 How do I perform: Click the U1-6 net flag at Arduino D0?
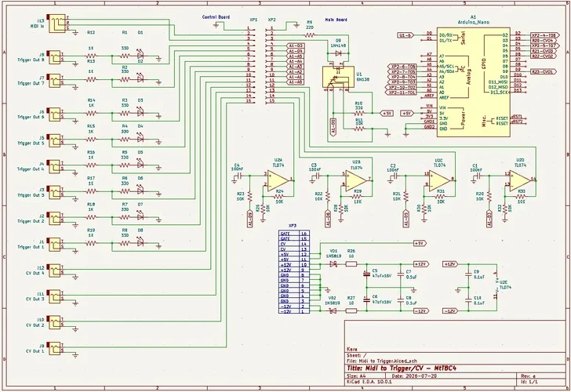(405, 35)
